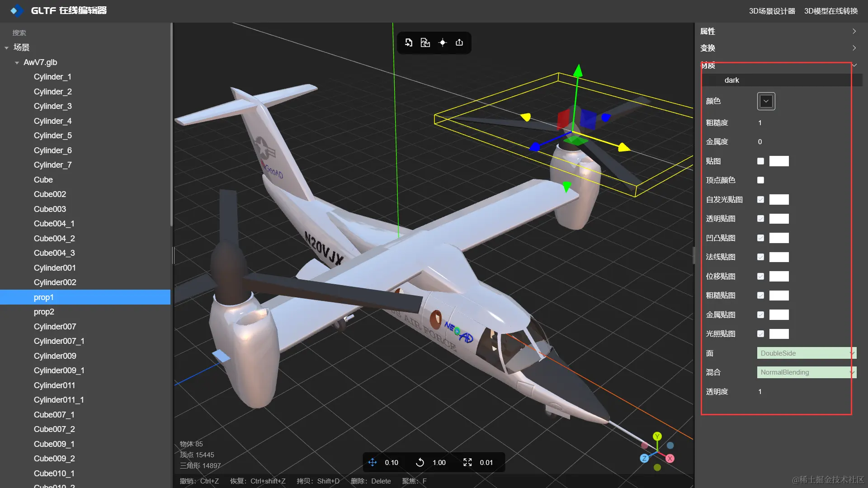
Task: Enable the 贴图 texture map checkbox
Action: tap(760, 161)
